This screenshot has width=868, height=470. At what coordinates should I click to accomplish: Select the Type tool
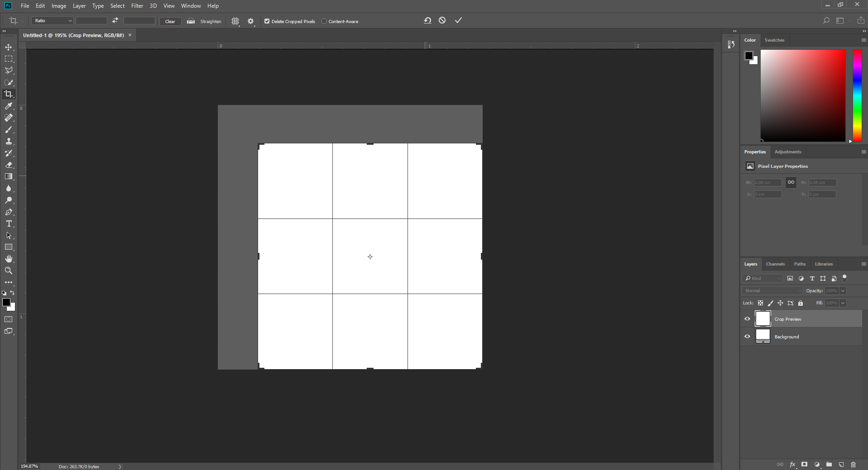(9, 223)
